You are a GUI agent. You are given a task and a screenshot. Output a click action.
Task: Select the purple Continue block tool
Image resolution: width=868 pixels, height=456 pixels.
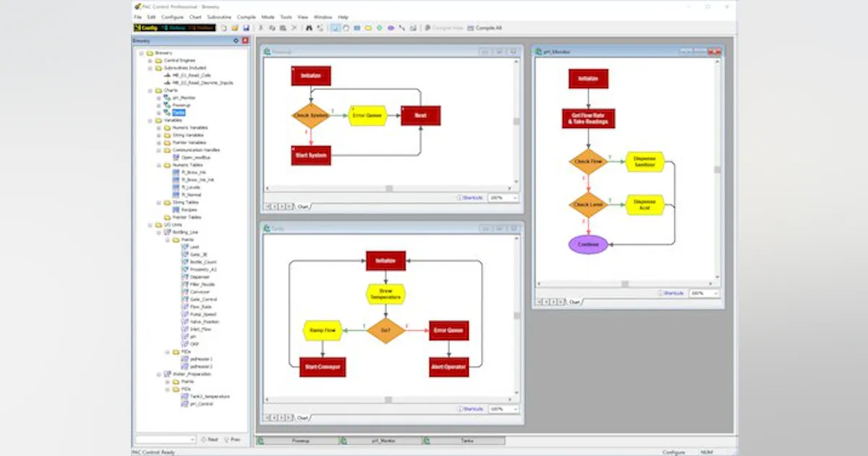point(391,28)
